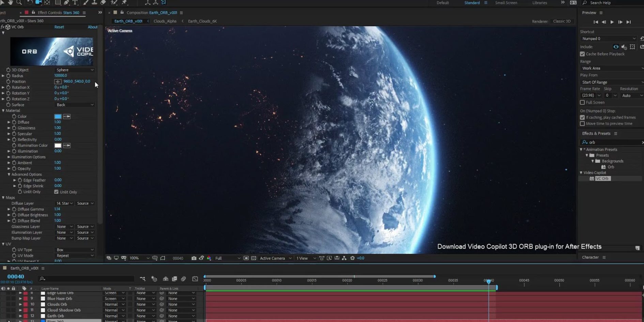
Task: Open the Earth_Clouds_6K composition tab
Action: point(202,21)
